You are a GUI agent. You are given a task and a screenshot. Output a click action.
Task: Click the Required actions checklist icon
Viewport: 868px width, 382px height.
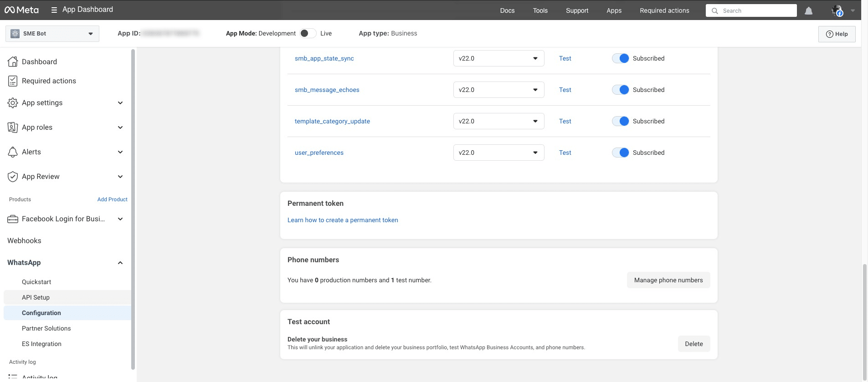pyautogui.click(x=13, y=81)
